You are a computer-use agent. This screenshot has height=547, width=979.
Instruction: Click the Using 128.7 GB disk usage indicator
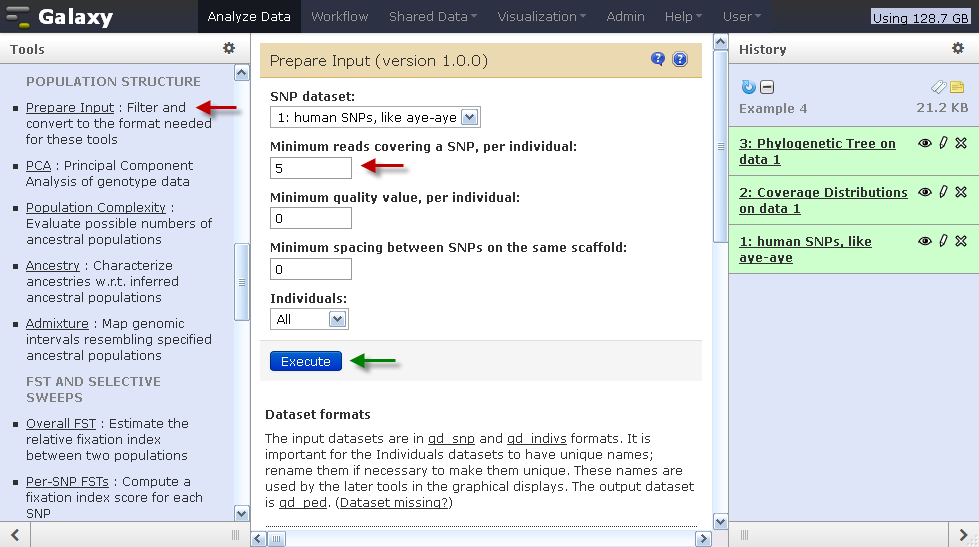(x=920, y=17)
